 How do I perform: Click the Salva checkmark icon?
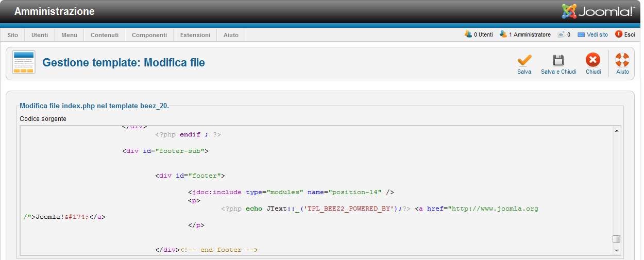[x=524, y=60]
